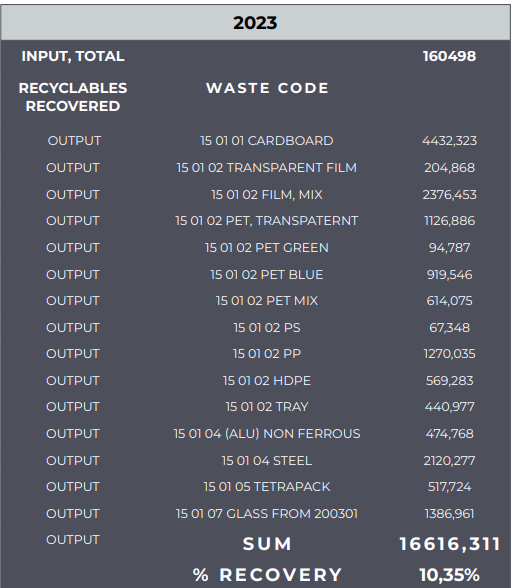
Task: Select the 15 01 02 PET MIX entry
Action: point(267,301)
